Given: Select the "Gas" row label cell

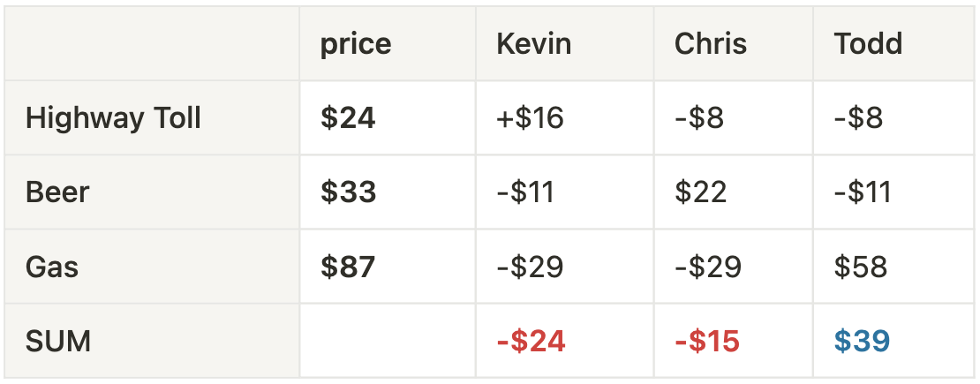Looking at the screenshot, I should tap(52, 267).
